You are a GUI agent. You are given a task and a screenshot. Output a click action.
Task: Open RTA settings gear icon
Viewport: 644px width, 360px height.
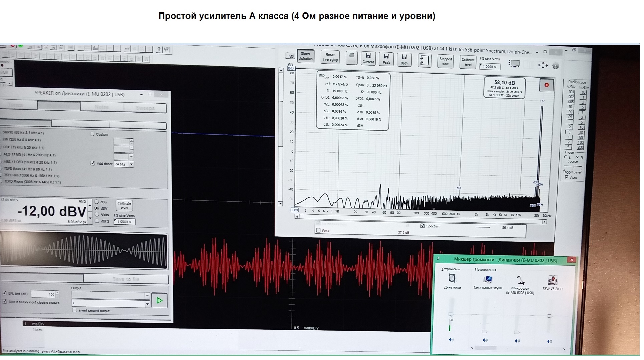556,66
